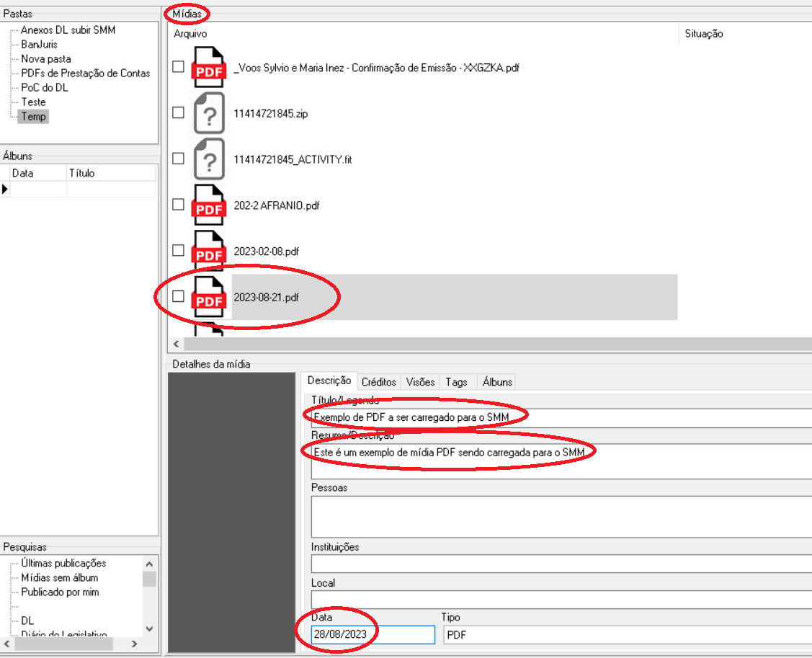This screenshot has width=812, height=658.
Task: Click the Álbuns row pointer arrow
Action: pos(4,189)
